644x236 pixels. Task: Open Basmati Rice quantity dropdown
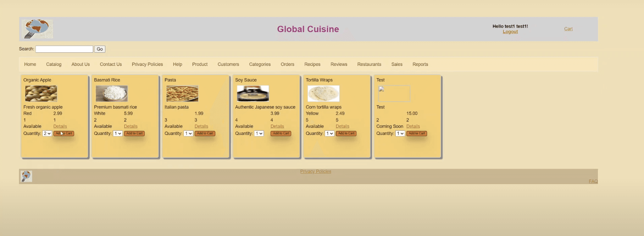click(x=118, y=133)
